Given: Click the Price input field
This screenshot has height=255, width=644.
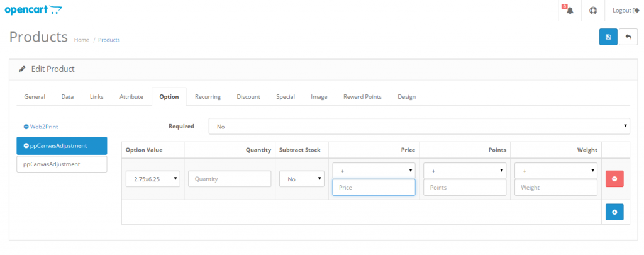Looking at the screenshot, I should pos(374,187).
